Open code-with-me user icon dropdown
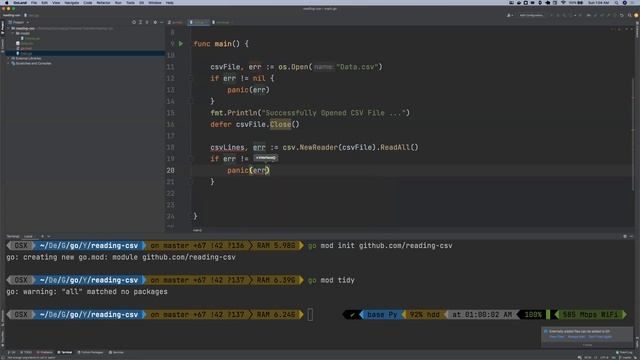Image resolution: width=640 pixels, height=360 pixels. [509, 16]
